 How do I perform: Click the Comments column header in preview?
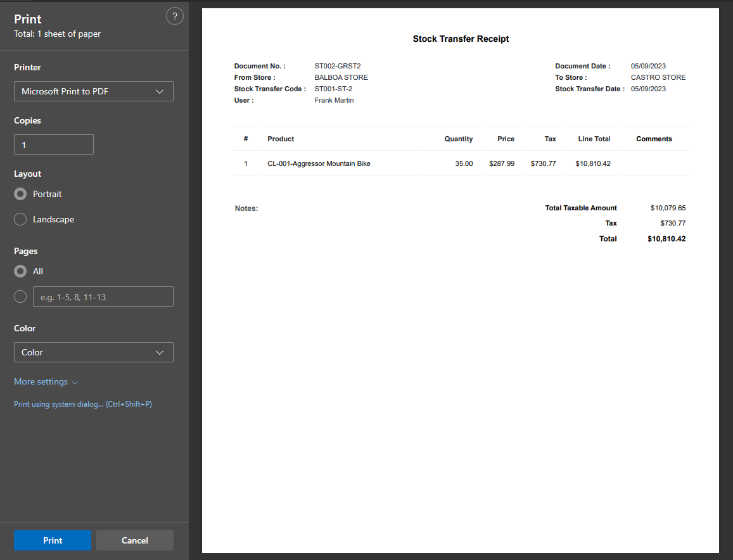(x=654, y=139)
